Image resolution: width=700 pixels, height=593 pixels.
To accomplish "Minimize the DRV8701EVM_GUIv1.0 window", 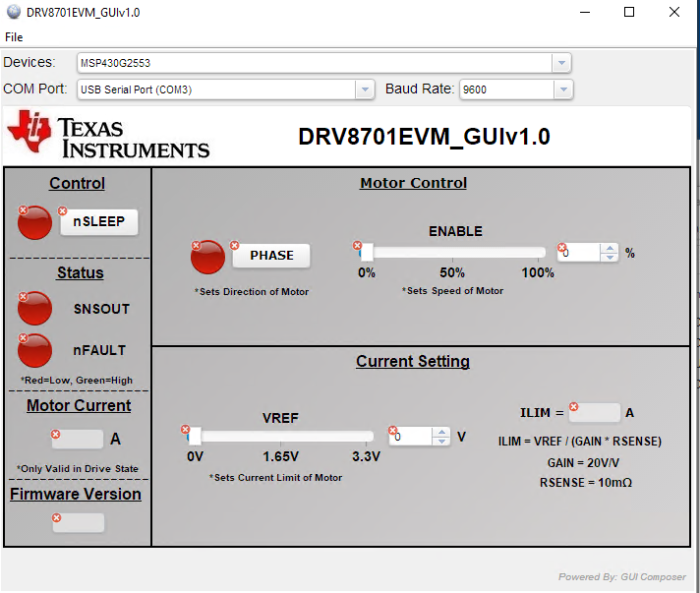I will pyautogui.click(x=585, y=12).
